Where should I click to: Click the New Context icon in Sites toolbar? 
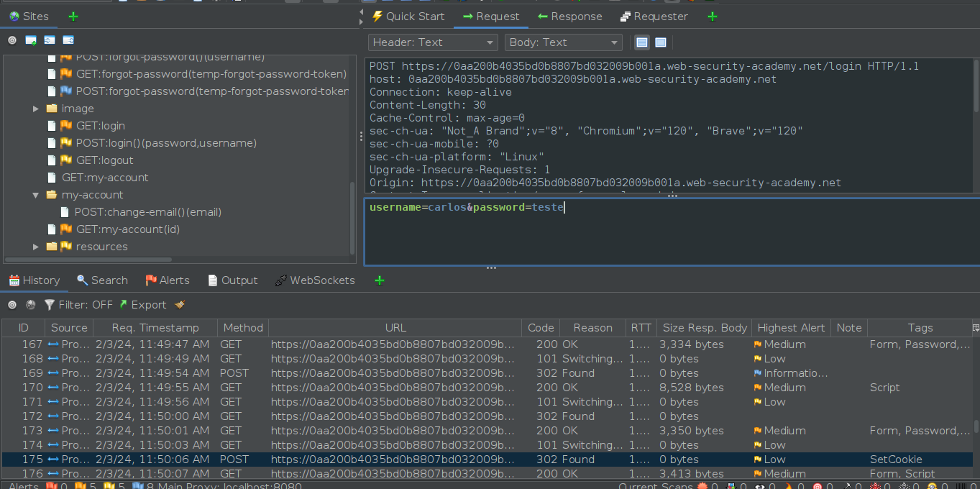(x=31, y=40)
